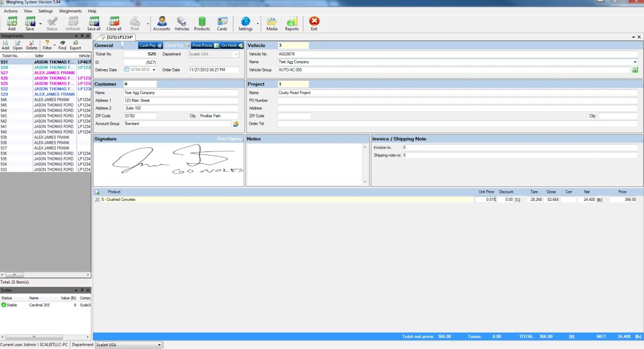Click the Close all toolbar icon

pyautogui.click(x=114, y=23)
